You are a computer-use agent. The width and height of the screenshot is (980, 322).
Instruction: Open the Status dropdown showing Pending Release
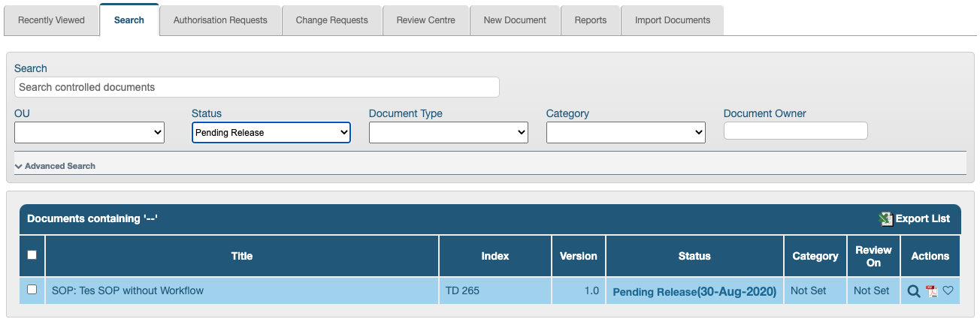[x=271, y=133]
